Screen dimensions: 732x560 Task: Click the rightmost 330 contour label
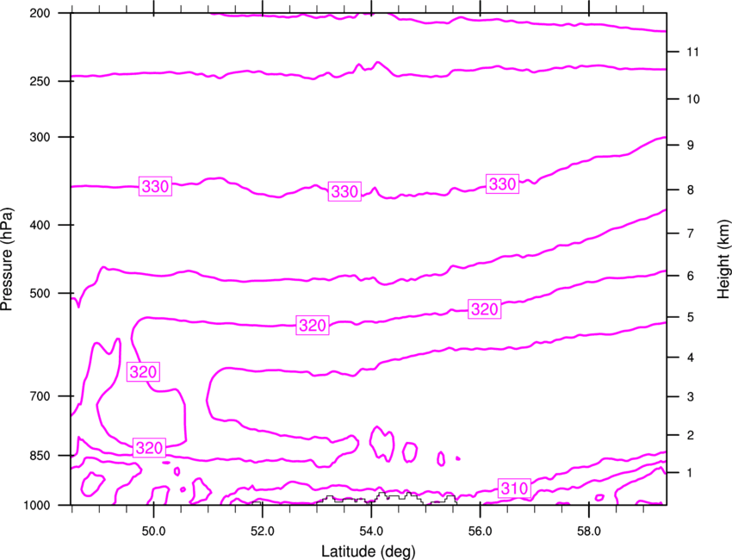502,184
